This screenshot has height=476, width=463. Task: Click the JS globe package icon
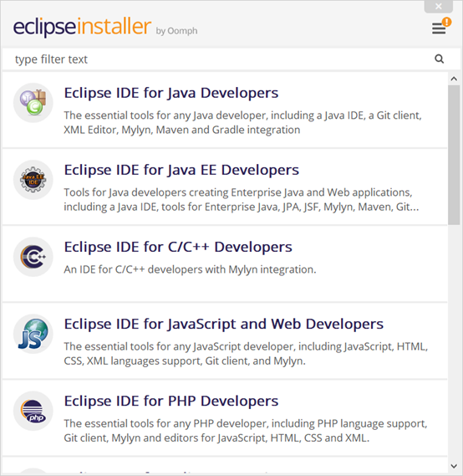click(33, 334)
